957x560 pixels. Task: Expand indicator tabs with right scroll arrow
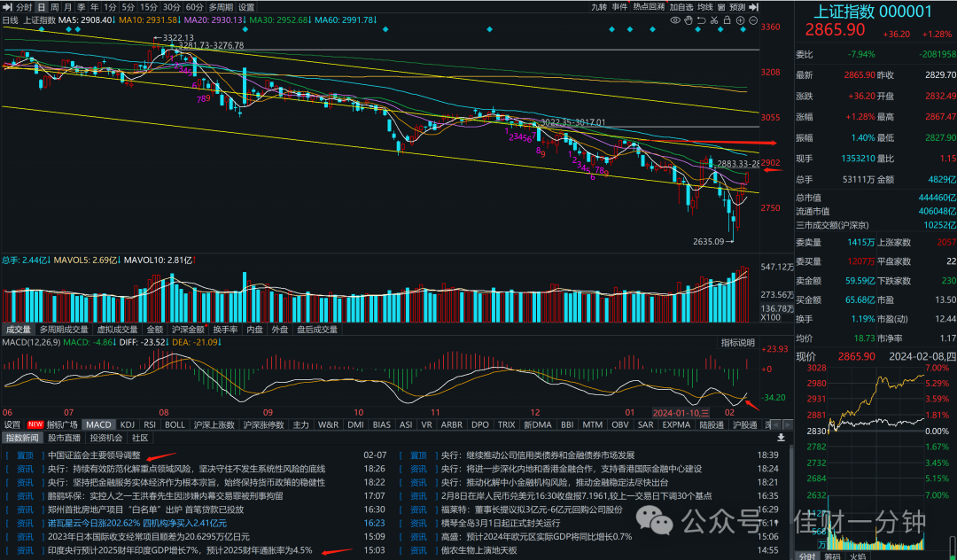pos(788,424)
